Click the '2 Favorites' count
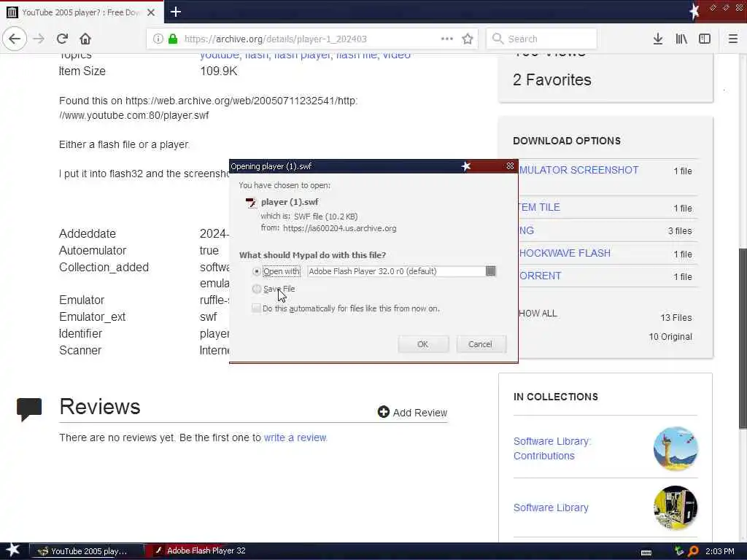Image resolution: width=747 pixels, height=560 pixels. point(551,79)
